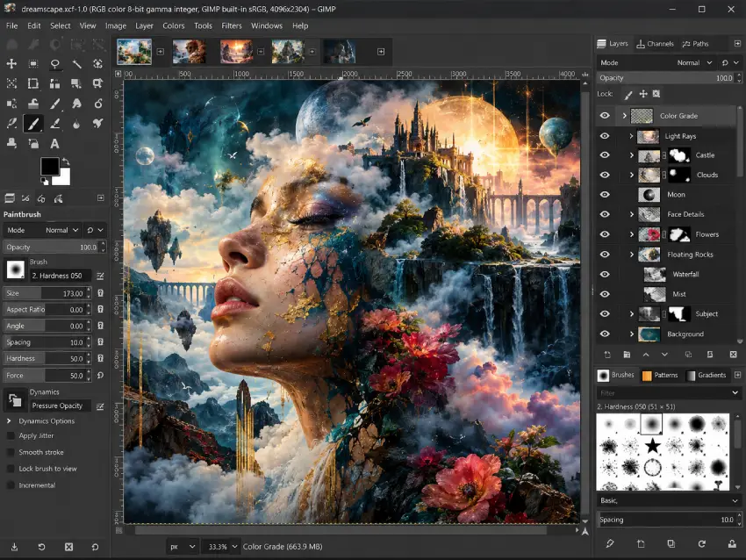The width and height of the screenshot is (746, 560).
Task: Enable the Incremental checkbox
Action: 10,485
